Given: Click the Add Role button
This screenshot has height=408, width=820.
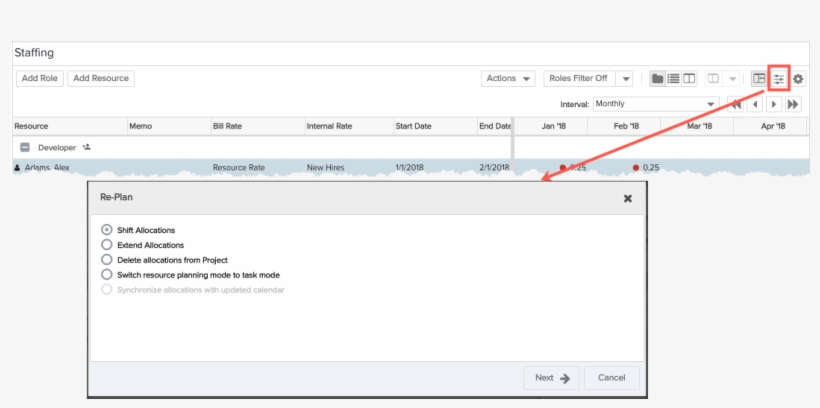Looking at the screenshot, I should point(40,78).
